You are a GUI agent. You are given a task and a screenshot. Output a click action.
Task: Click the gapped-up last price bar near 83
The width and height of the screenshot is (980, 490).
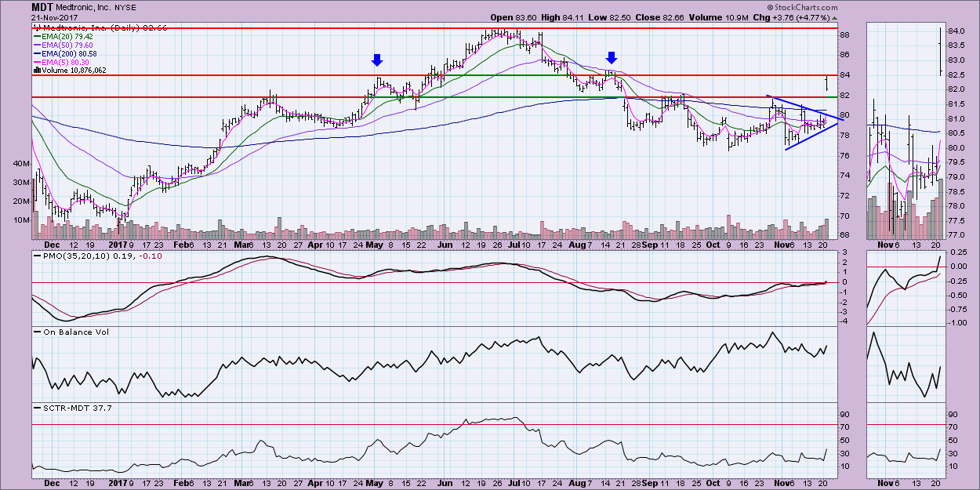point(826,82)
